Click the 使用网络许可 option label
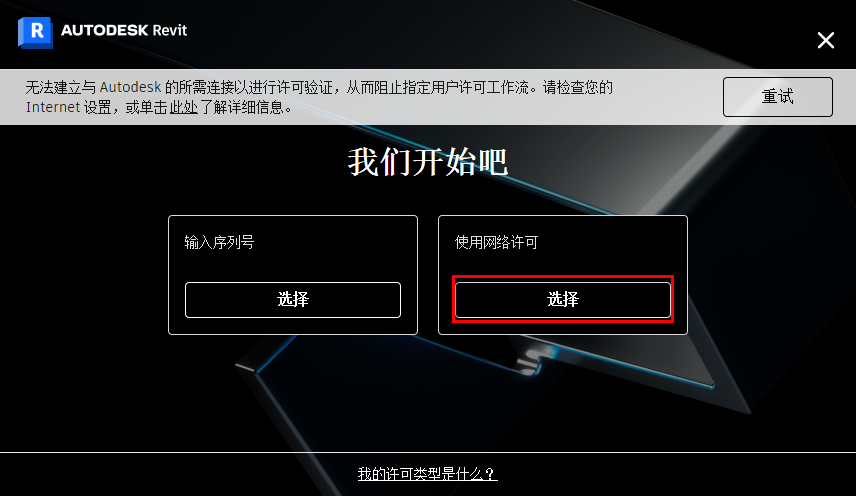856x496 pixels. point(496,242)
